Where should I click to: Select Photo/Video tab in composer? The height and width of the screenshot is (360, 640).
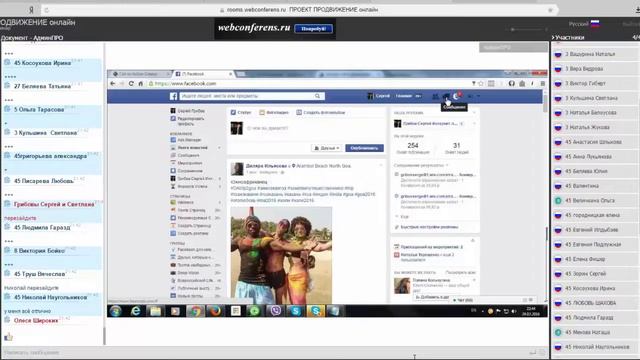(274, 112)
